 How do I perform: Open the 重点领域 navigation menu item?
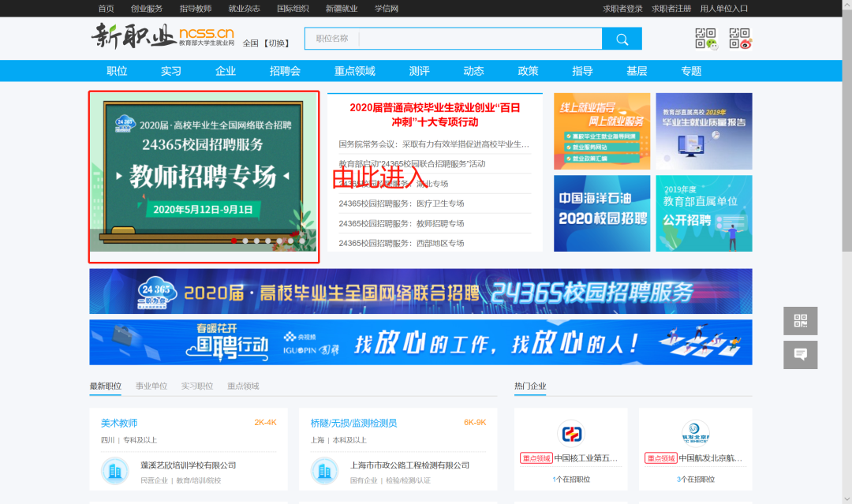355,71
